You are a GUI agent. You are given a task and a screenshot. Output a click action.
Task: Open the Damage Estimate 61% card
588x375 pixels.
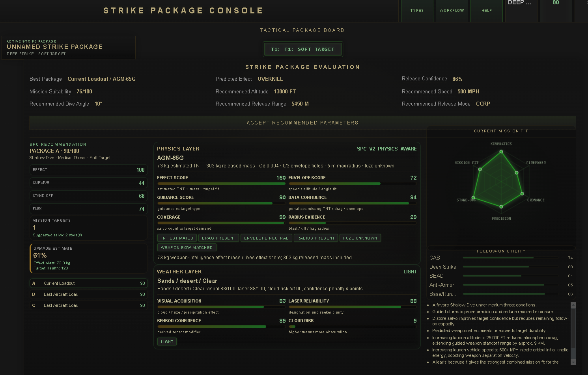(x=89, y=258)
